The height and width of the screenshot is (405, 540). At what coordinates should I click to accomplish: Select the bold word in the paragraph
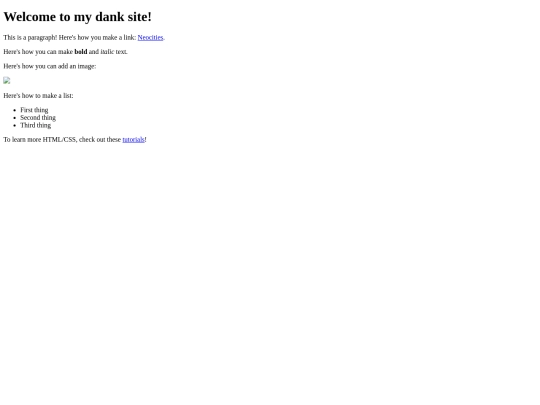click(81, 52)
